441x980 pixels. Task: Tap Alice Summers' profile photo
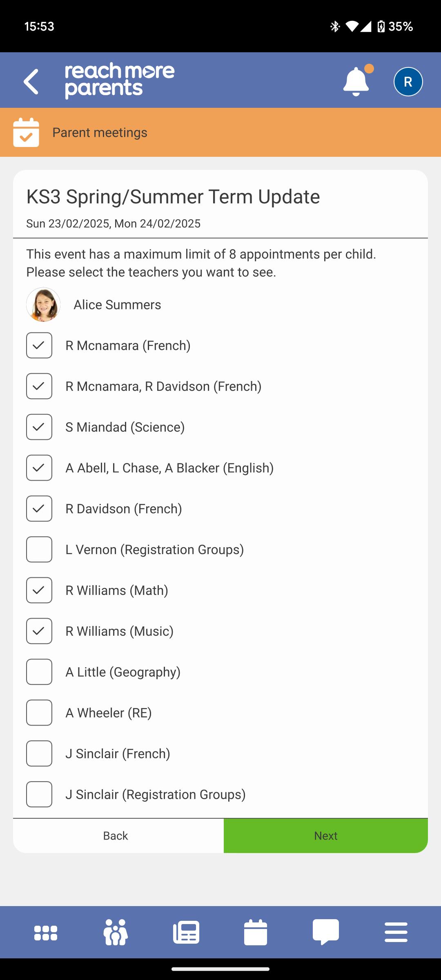43,305
